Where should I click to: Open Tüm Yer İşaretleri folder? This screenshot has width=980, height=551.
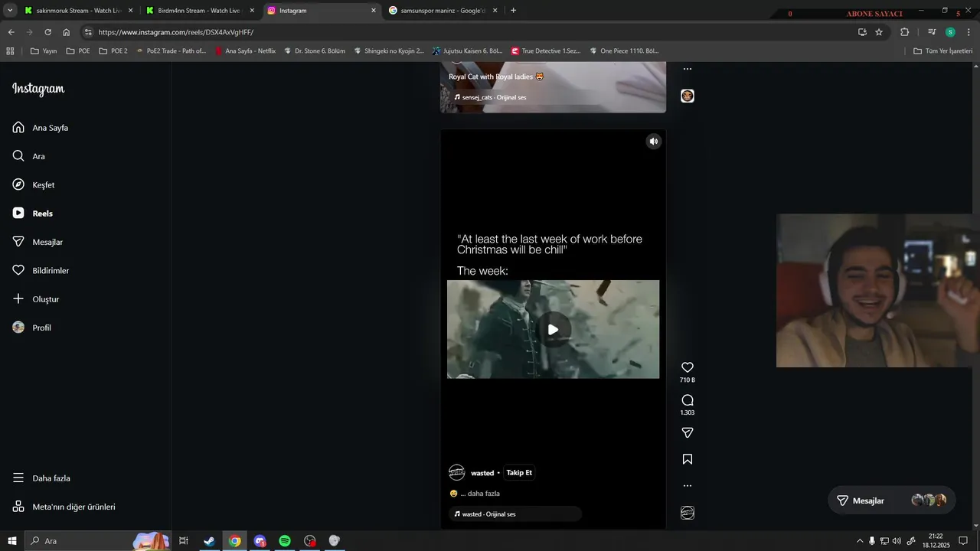pos(943,51)
